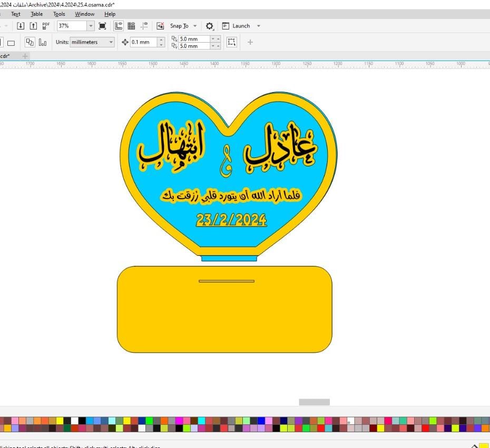Click the nudge distance field showing 0.1 mm
This screenshot has height=448, width=490.
click(143, 42)
